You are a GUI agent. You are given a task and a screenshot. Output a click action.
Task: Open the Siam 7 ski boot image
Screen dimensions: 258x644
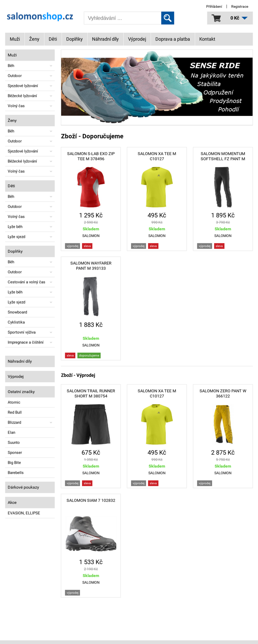tap(91, 534)
